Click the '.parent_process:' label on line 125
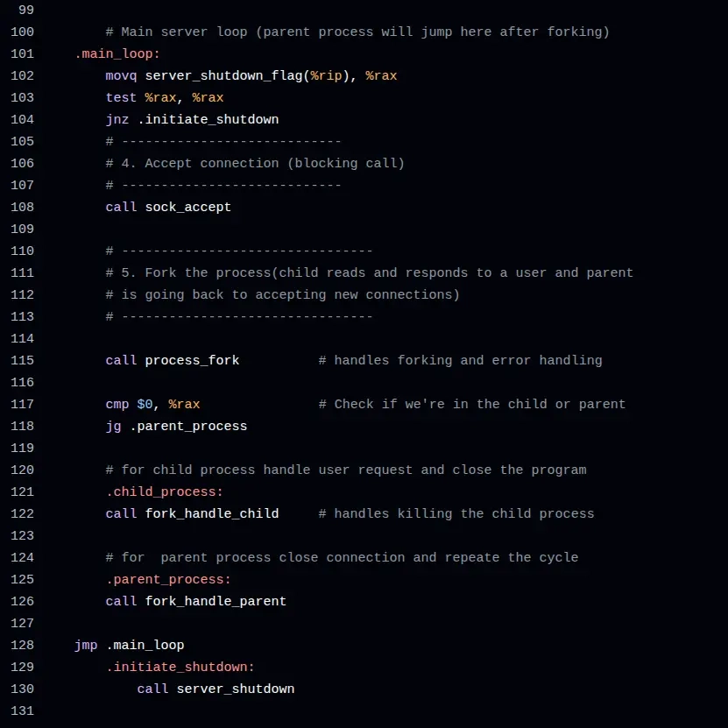The height and width of the screenshot is (728, 728). pyautogui.click(x=168, y=579)
